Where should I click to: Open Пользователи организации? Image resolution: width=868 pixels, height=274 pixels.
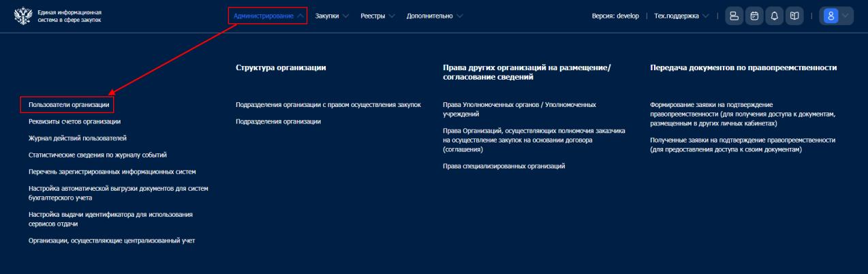tap(68, 104)
